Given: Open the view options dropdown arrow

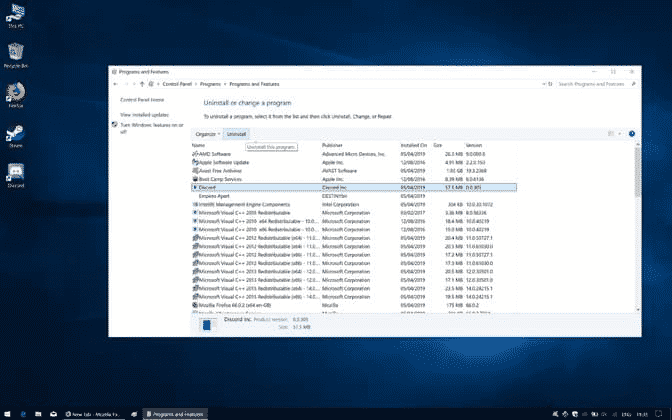Looking at the screenshot, I should click(620, 134).
